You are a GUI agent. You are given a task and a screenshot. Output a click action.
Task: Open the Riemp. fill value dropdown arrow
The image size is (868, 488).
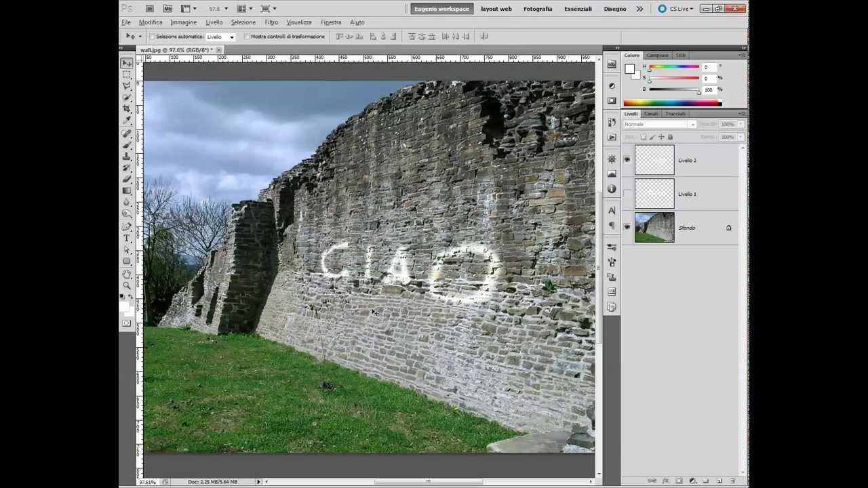click(x=741, y=137)
